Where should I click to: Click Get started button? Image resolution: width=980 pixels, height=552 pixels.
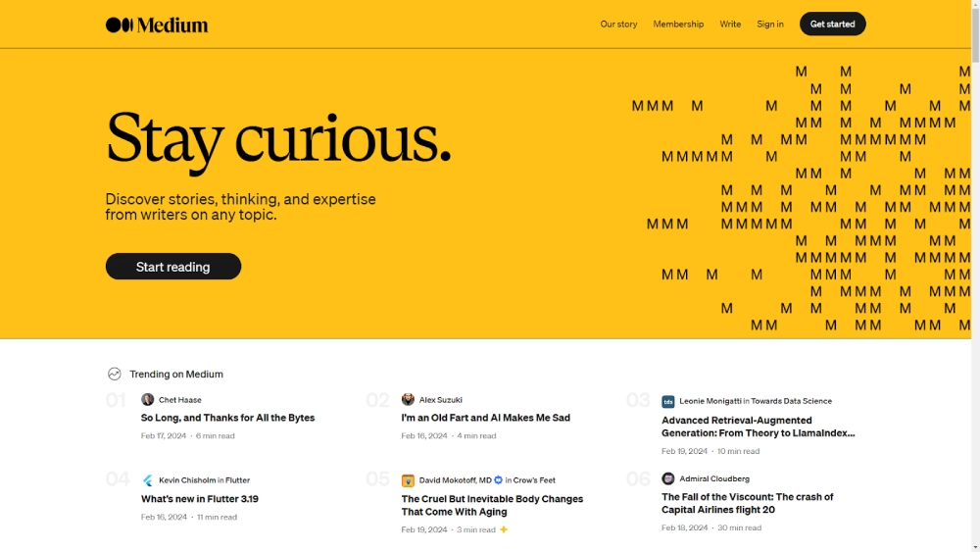tap(832, 24)
